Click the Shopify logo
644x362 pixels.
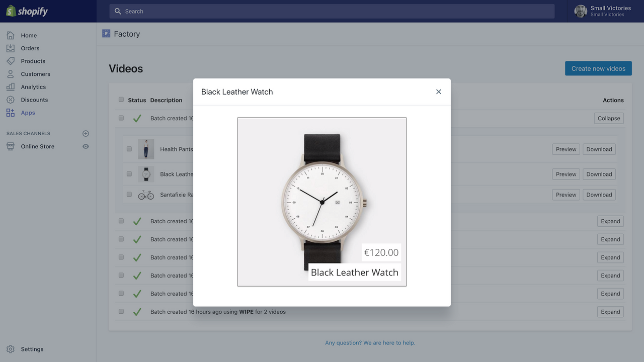click(x=27, y=11)
